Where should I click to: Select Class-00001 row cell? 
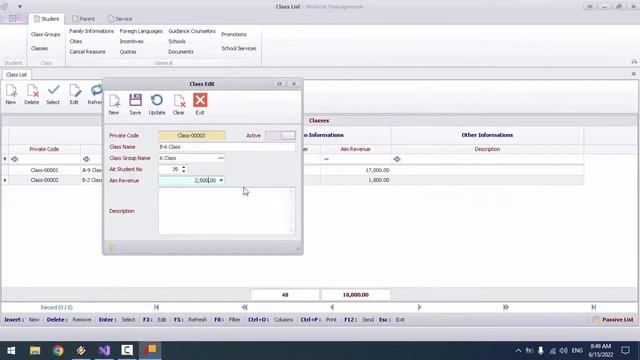pyautogui.click(x=44, y=170)
